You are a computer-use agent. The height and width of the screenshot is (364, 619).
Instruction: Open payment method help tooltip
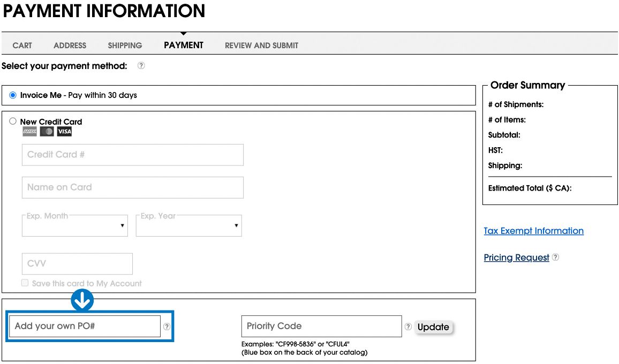click(x=140, y=66)
